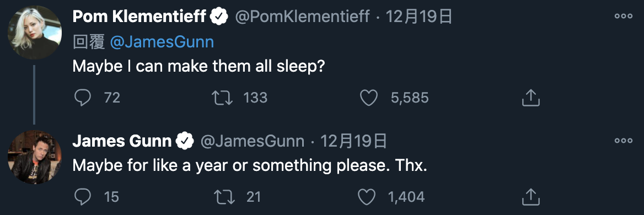This screenshot has height=215, width=644.
Task: Like Pom Klementieff's tweet
Action: (368, 98)
